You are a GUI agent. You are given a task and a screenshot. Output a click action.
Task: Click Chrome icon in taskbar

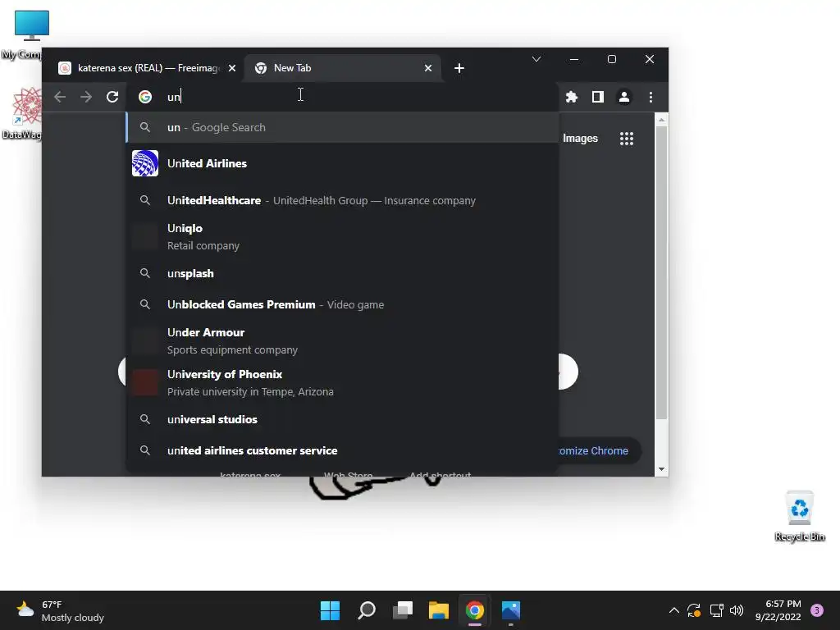click(x=475, y=610)
